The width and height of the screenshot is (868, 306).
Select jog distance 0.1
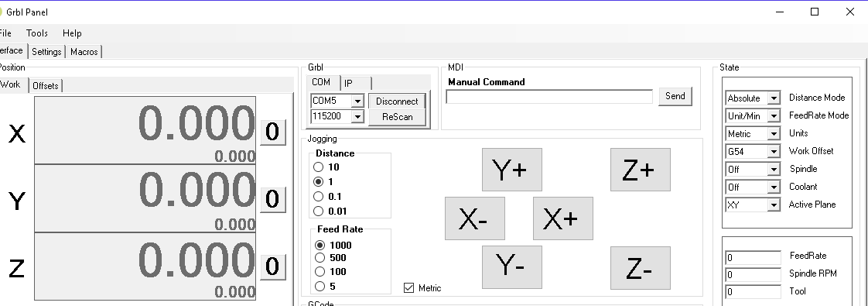(x=328, y=196)
